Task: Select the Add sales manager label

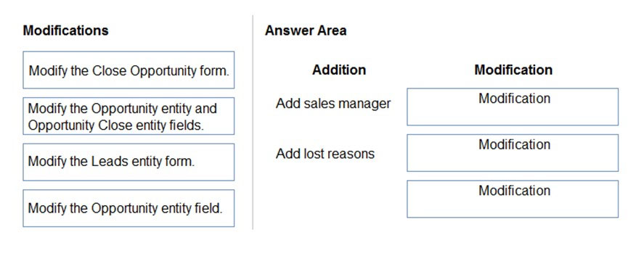Action: click(x=333, y=104)
